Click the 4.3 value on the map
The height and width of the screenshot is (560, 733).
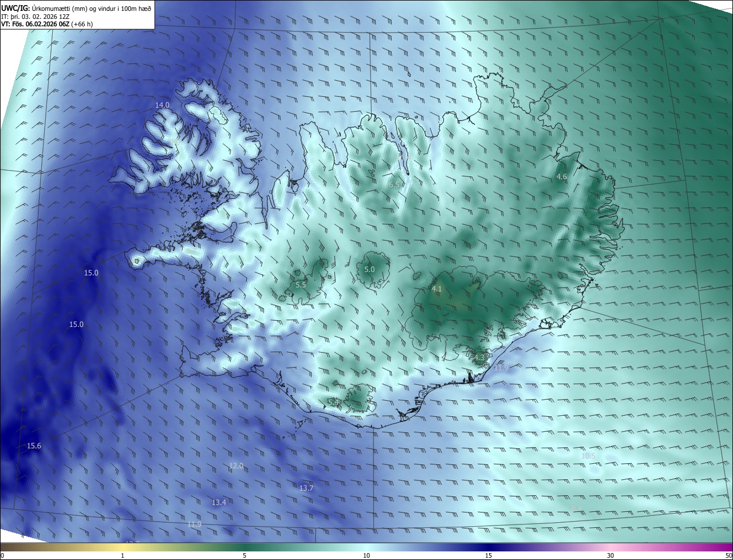[x=479, y=358]
